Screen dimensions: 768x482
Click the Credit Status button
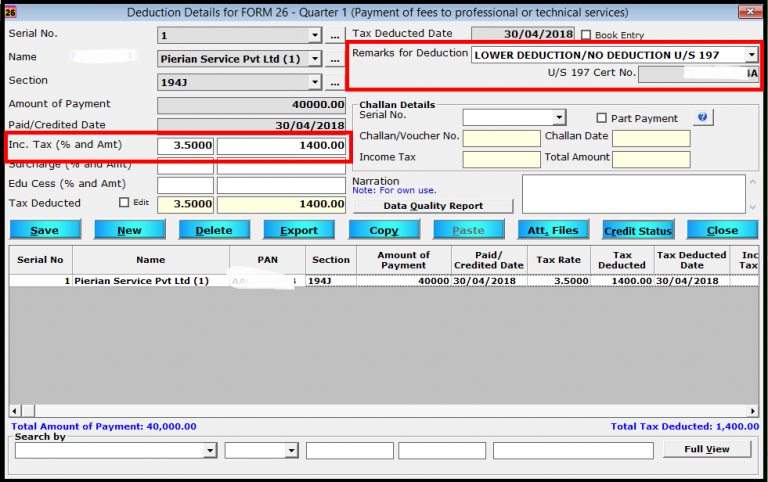pos(638,230)
